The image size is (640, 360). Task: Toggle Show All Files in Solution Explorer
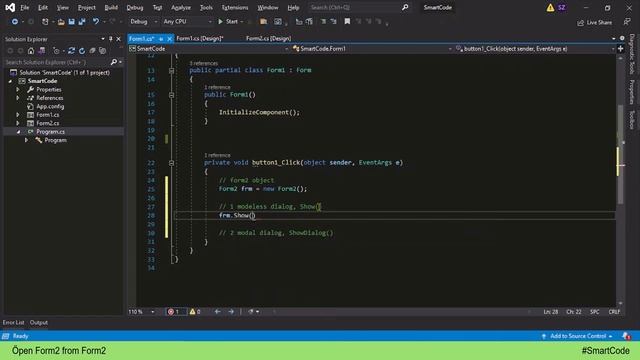[103, 51]
